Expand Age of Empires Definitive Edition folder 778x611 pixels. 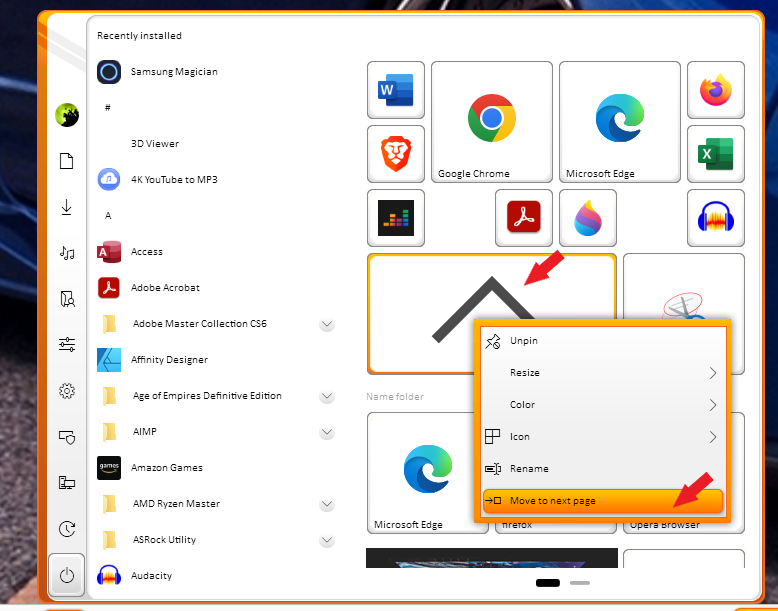pos(326,396)
